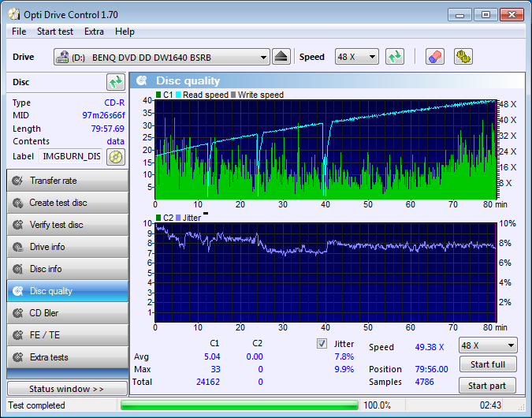This screenshot has width=532, height=418.
Task: Click the Create test disc icon
Action: (17, 203)
